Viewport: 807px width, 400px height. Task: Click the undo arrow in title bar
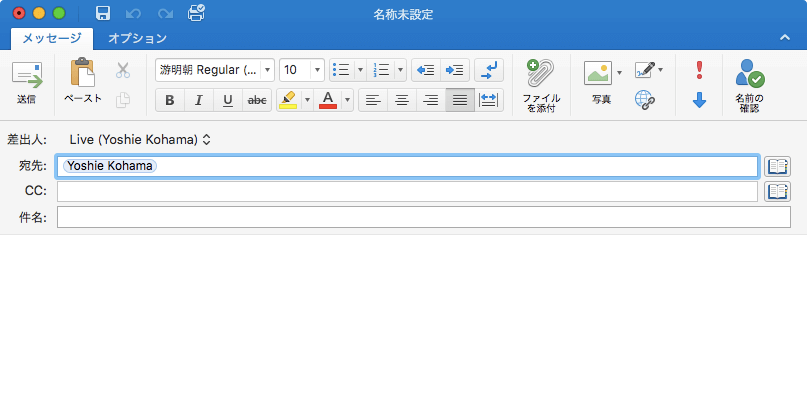(x=133, y=14)
